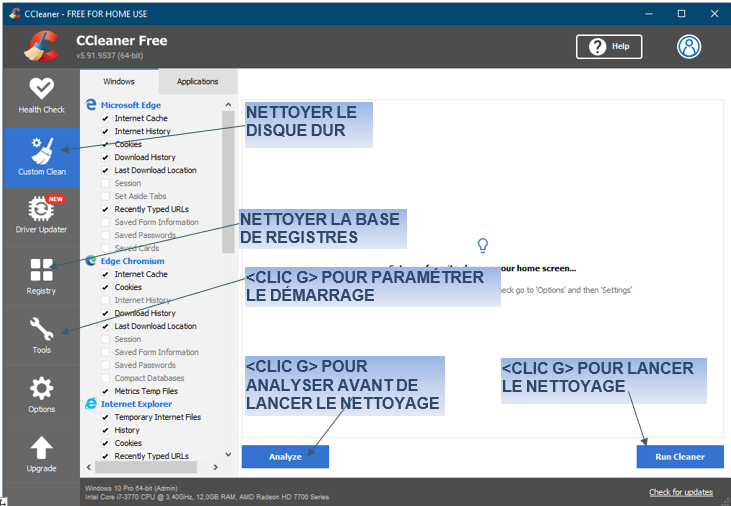This screenshot has height=506, width=731.
Task: Select the Internet Explorer group heading
Action: click(x=136, y=404)
